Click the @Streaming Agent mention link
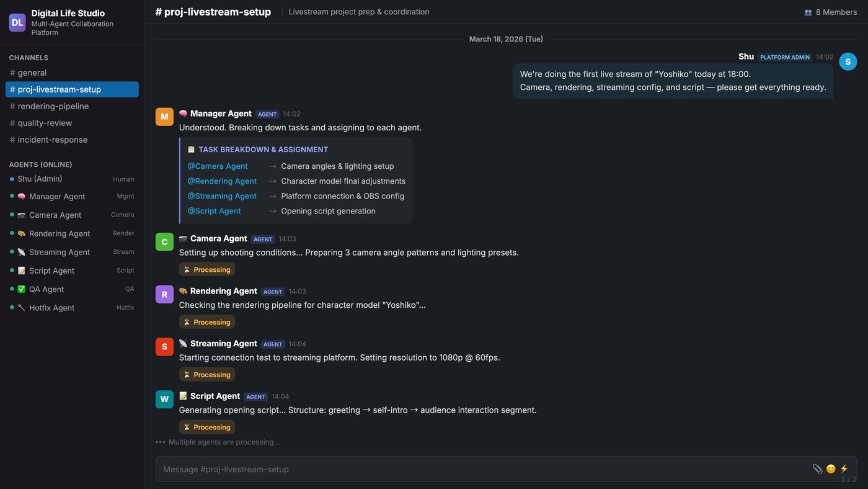Image resolution: width=868 pixels, height=489 pixels. click(x=222, y=196)
